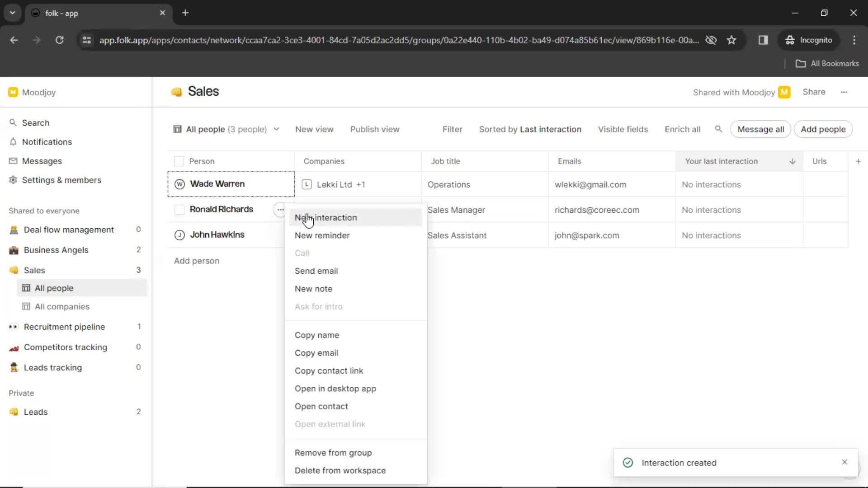Select Delete from workspace option
The image size is (868, 488).
click(339, 471)
